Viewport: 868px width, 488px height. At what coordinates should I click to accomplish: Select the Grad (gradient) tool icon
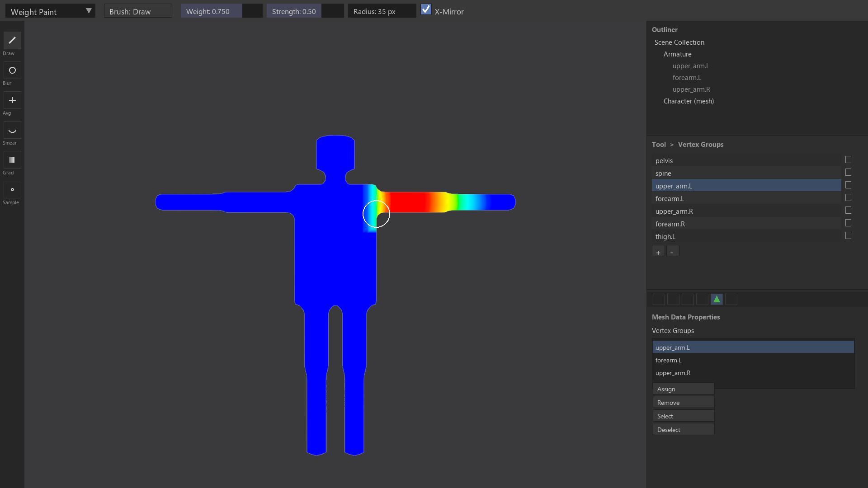(12, 160)
